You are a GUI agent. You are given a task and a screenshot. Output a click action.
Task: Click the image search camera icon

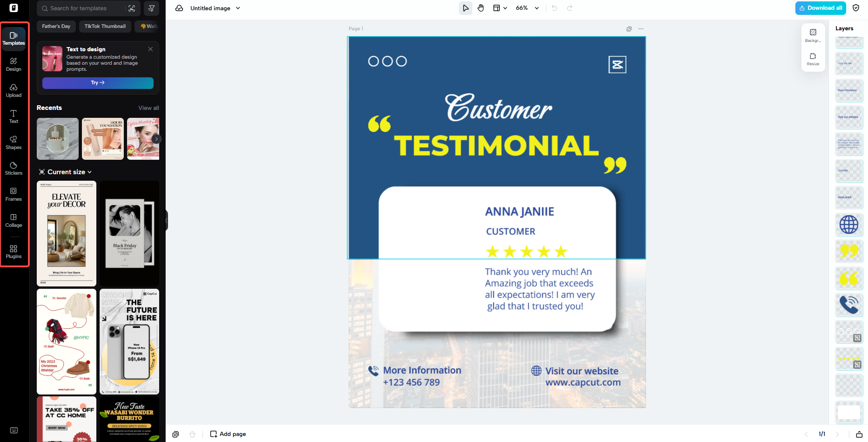coord(132,8)
